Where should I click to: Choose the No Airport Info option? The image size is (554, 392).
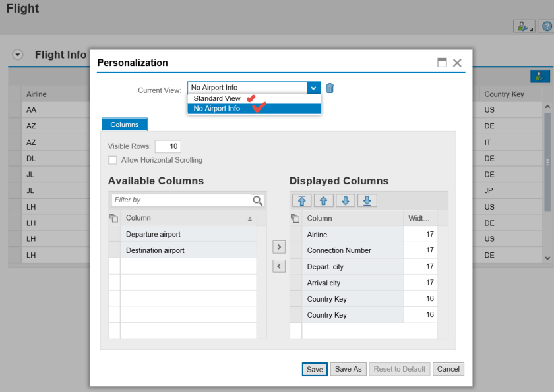(x=217, y=109)
